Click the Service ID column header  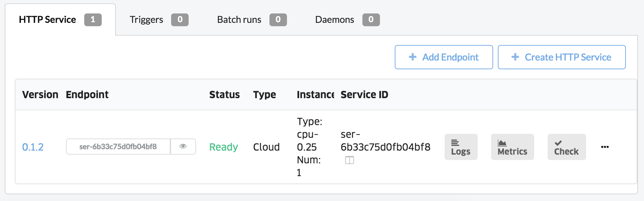(364, 94)
